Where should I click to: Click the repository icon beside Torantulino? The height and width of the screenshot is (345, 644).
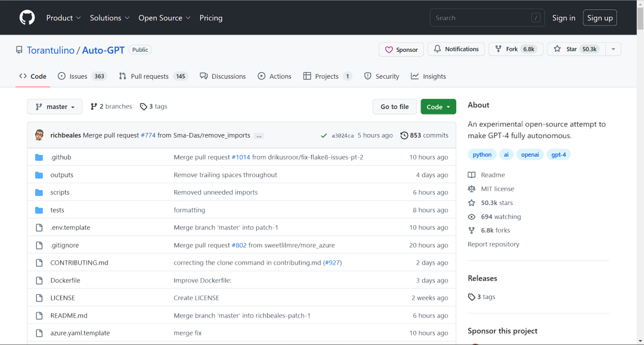point(19,50)
